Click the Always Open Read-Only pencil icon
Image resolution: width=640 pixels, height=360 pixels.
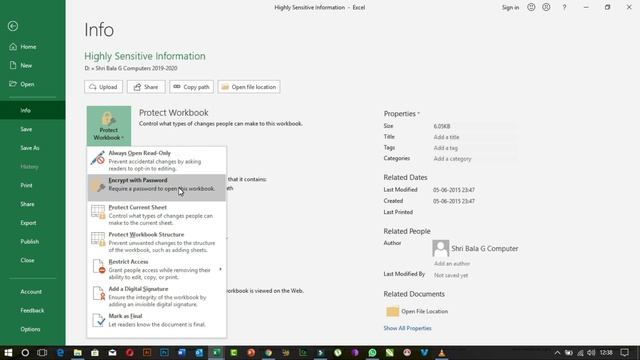pyautogui.click(x=98, y=158)
